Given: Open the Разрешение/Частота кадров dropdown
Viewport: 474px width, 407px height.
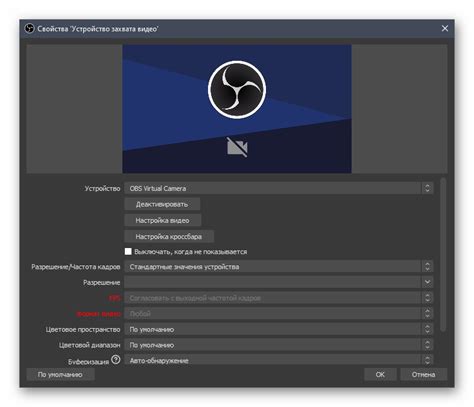Looking at the screenshot, I should tap(279, 267).
